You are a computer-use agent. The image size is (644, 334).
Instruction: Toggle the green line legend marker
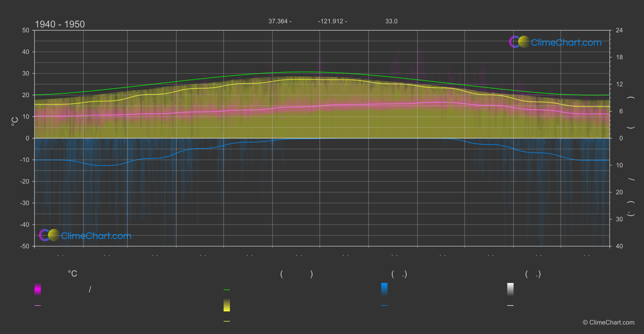(x=227, y=290)
